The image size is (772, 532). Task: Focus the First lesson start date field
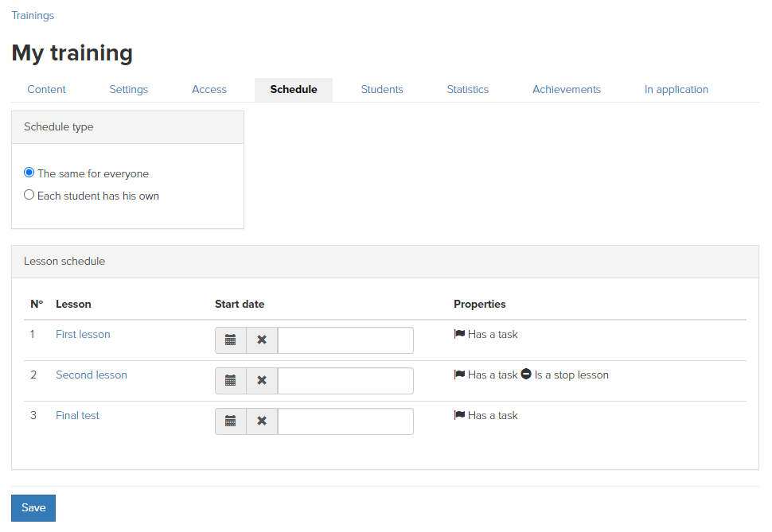345,340
